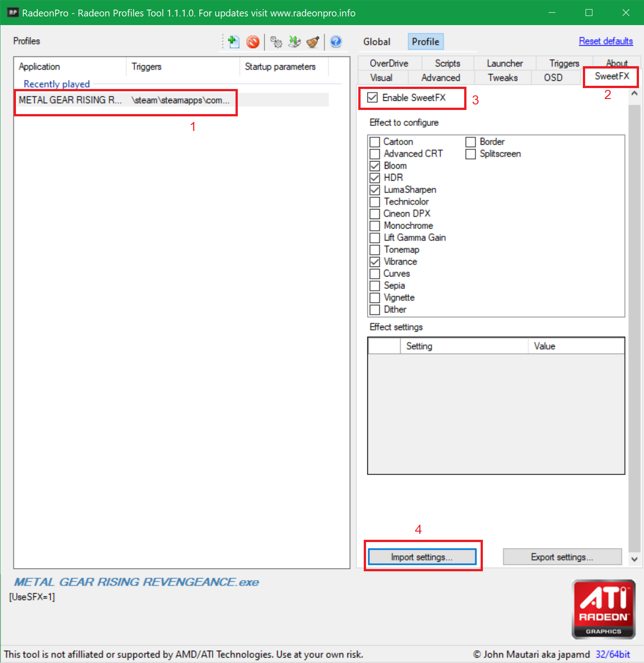Click the Triggers column header in the profile list
This screenshot has height=663, width=644.
(183, 67)
